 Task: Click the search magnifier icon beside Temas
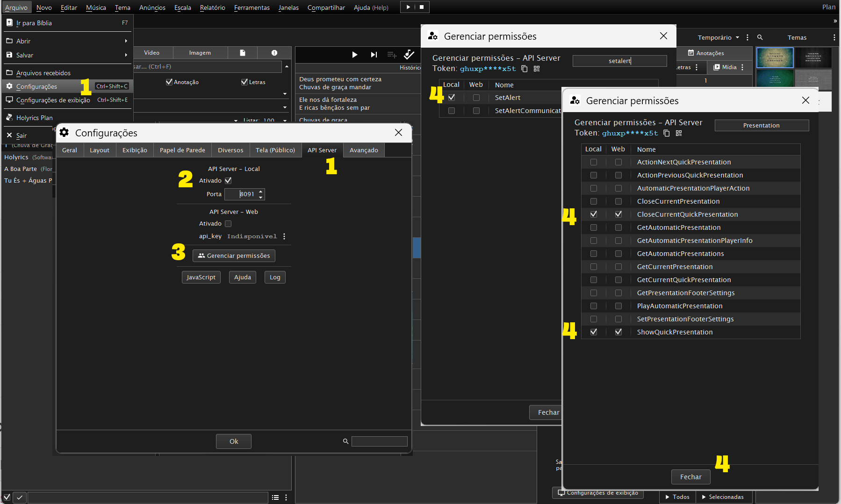point(760,37)
